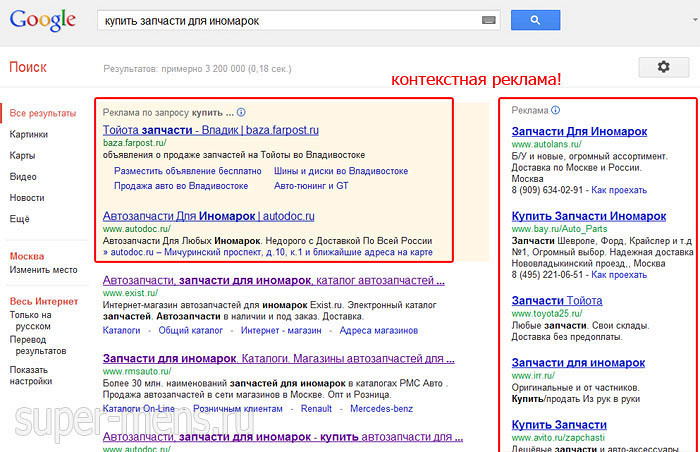Screen dimensions: 700x452
Task: Click 'Показать настройки' in the sidebar
Action: (31, 375)
